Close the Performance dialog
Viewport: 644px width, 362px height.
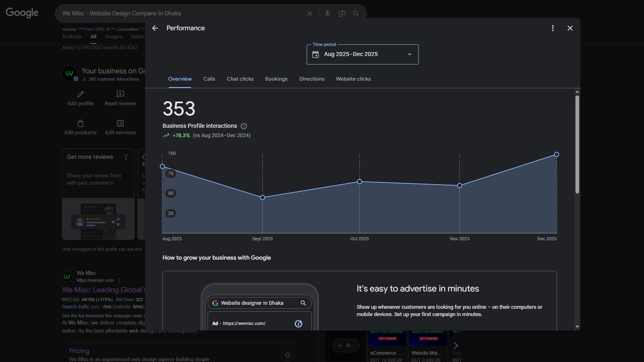tap(570, 28)
